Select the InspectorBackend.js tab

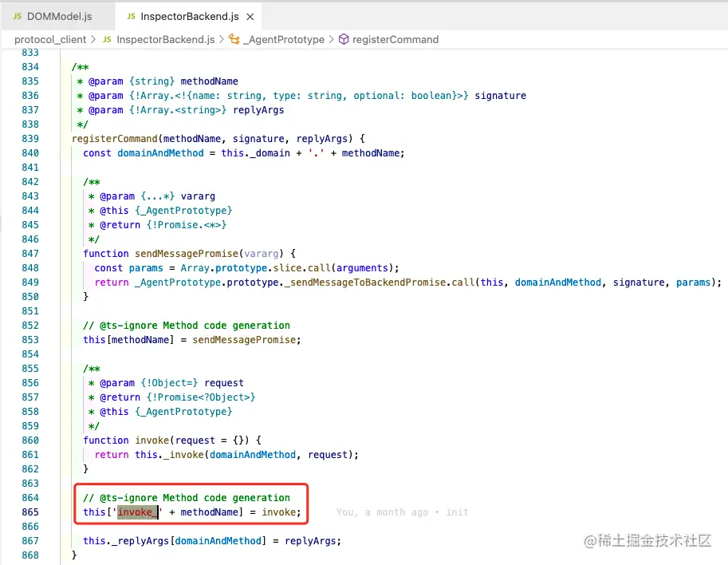tap(189, 17)
